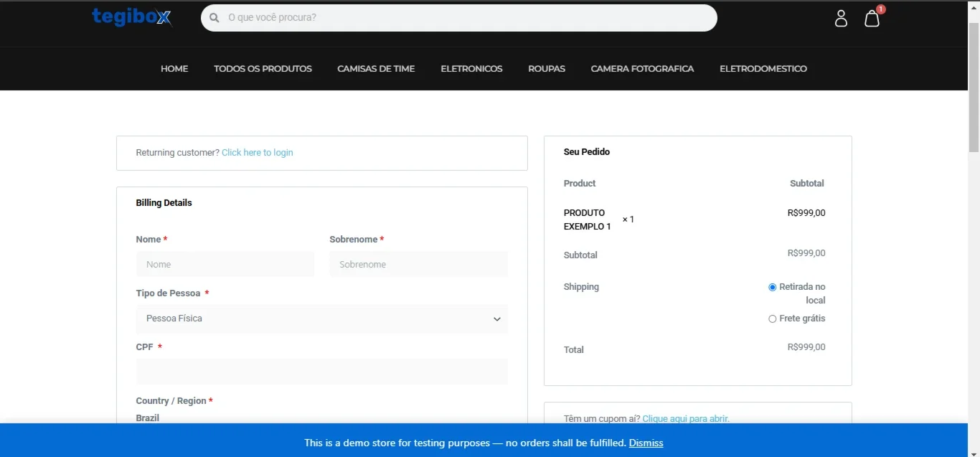Dismiss the demo store notice
980x457 pixels.
pos(646,443)
